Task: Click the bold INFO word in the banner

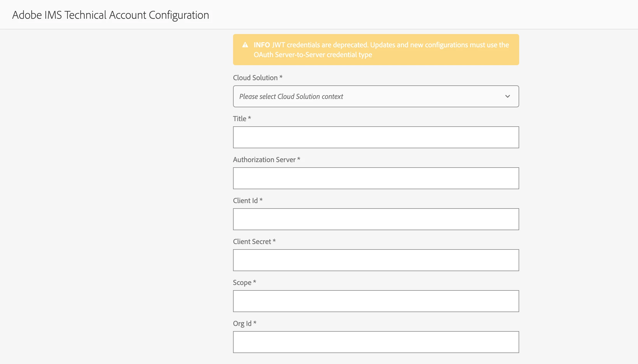Action: [x=262, y=45]
